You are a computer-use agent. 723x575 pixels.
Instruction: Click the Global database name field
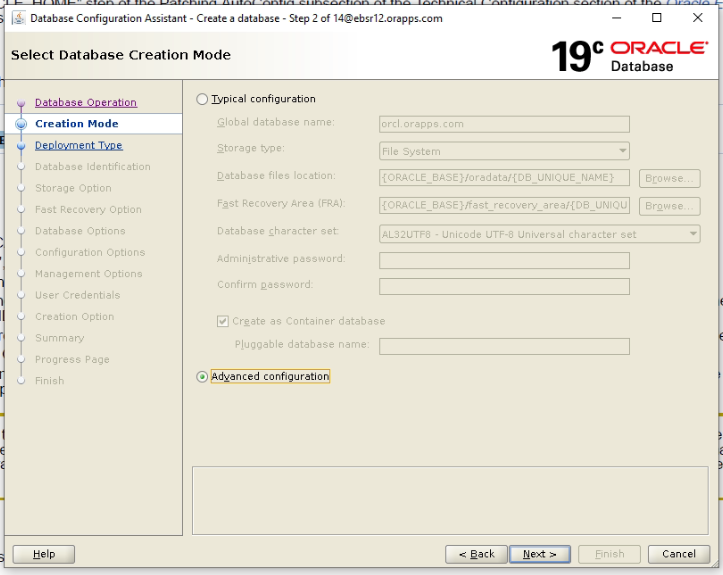504,124
